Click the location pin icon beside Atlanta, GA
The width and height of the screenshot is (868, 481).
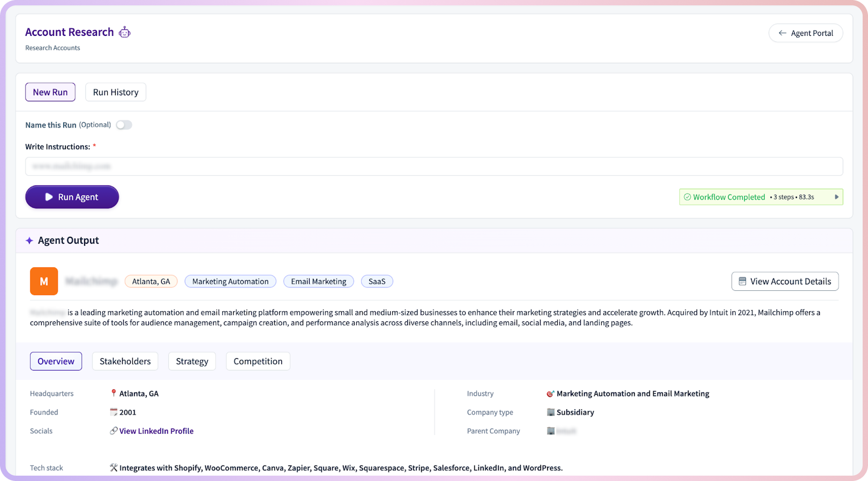pos(114,393)
